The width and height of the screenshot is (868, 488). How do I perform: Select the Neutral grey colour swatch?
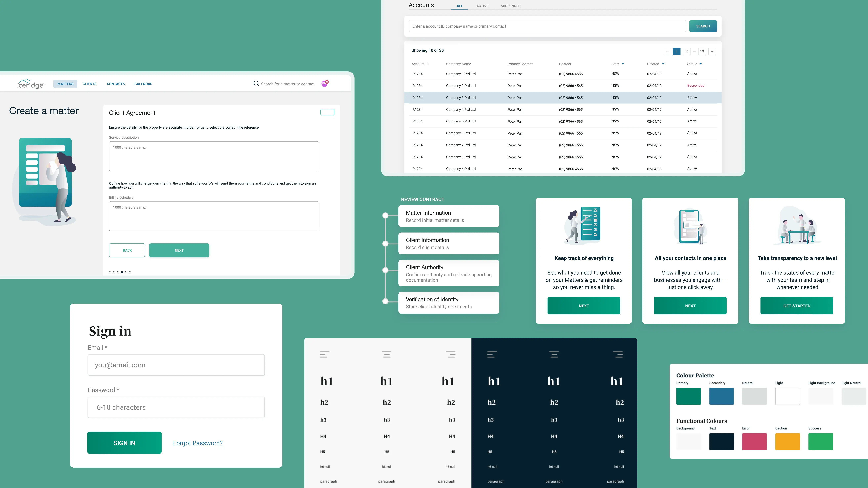pyautogui.click(x=754, y=396)
